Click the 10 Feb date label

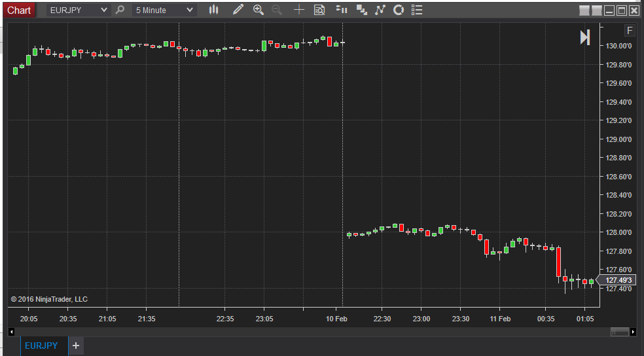[x=336, y=319]
